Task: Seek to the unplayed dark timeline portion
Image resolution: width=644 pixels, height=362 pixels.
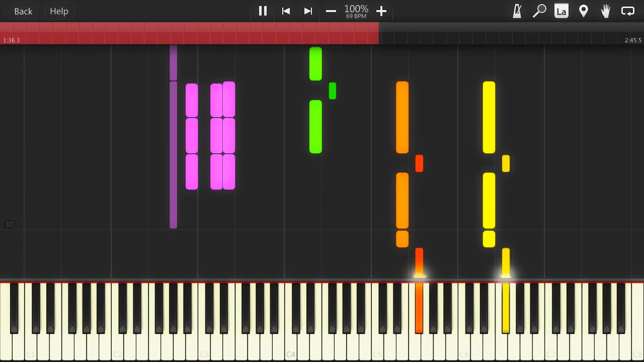Action: [x=511, y=33]
